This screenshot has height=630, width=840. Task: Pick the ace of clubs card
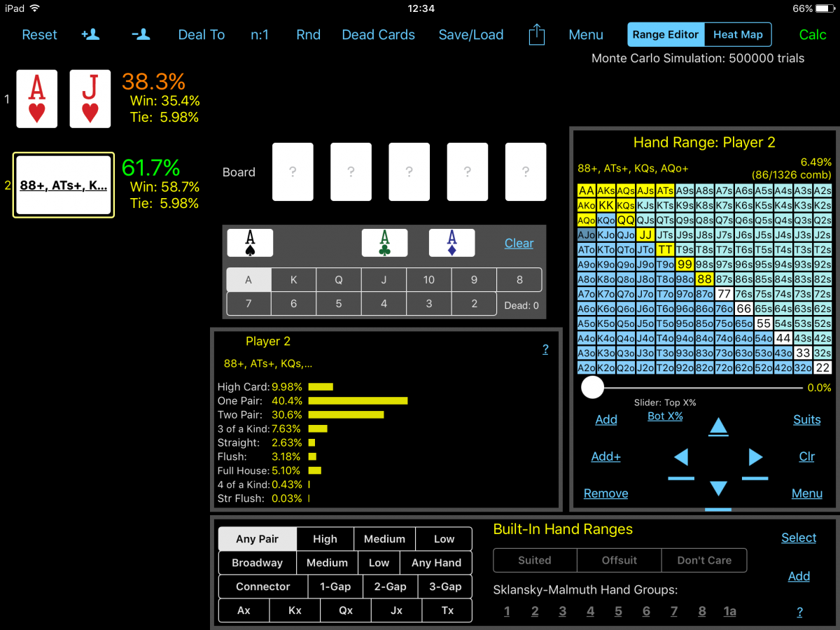point(384,243)
